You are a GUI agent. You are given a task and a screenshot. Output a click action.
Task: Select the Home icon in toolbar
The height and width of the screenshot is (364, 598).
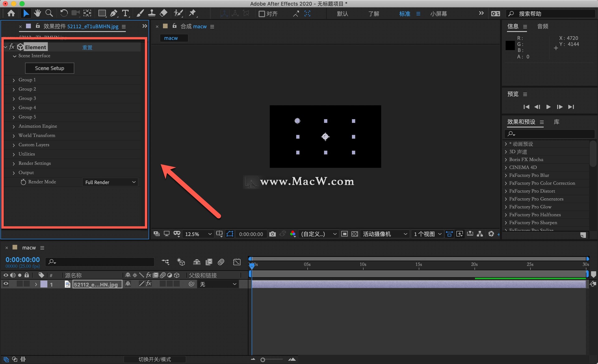pos(11,13)
